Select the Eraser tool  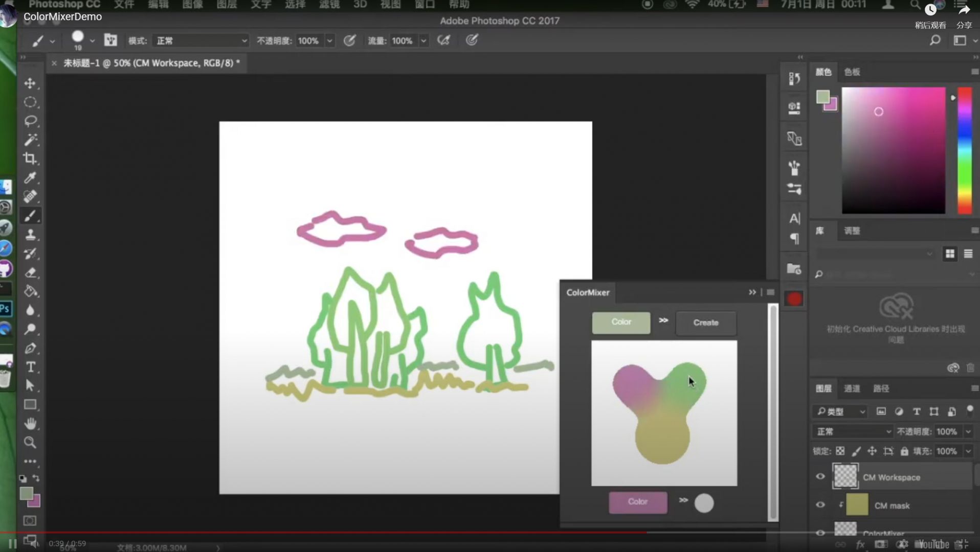[x=30, y=272]
